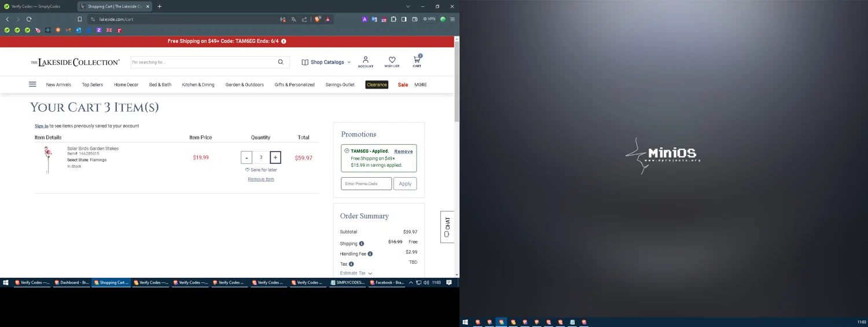Click the Lakeside Collection logo
868x327 pixels.
click(x=75, y=62)
